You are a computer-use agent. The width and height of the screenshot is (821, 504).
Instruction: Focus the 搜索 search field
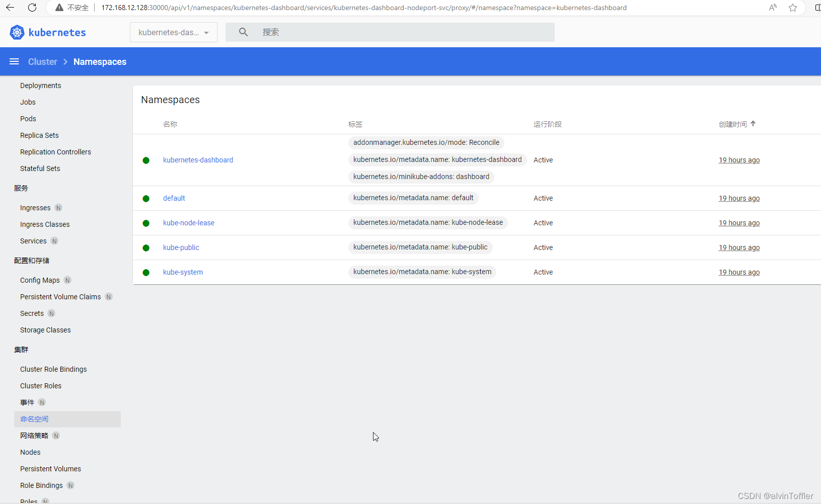click(x=390, y=32)
